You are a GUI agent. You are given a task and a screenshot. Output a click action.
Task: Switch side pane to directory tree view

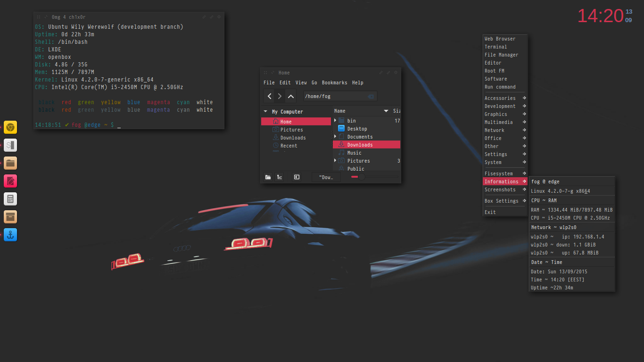pyautogui.click(x=280, y=177)
